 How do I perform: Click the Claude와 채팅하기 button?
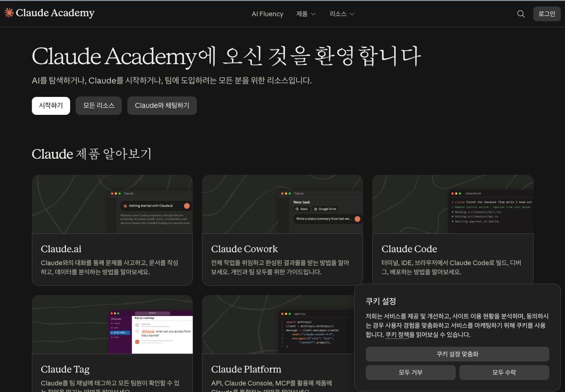pyautogui.click(x=162, y=106)
